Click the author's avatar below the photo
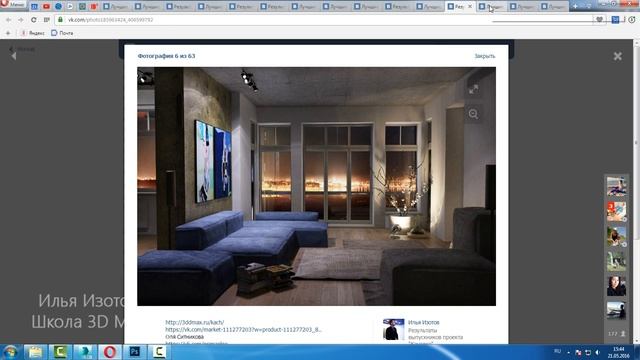Viewport: 640px width, 360px height. pyautogui.click(x=393, y=329)
